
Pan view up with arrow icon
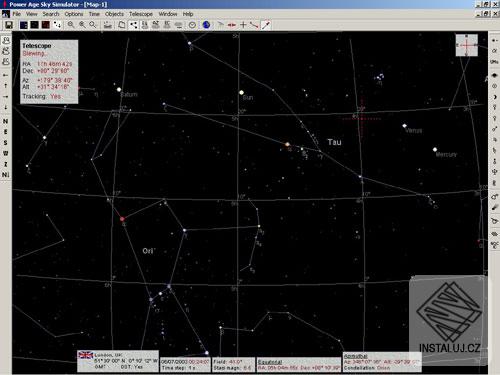pos(6,86)
